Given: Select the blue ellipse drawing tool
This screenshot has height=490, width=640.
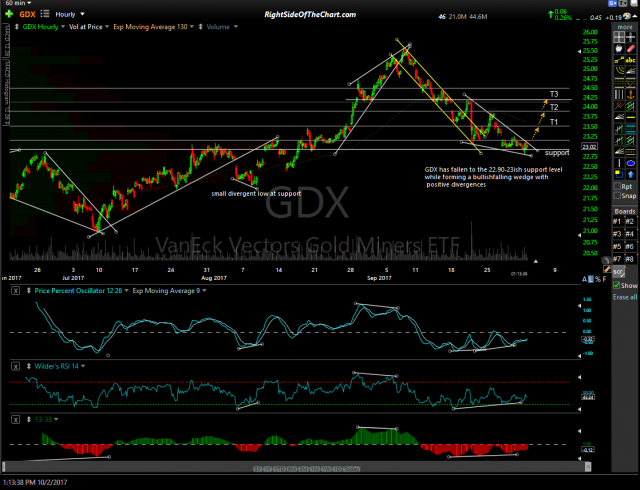Looking at the screenshot, I should [x=631, y=163].
